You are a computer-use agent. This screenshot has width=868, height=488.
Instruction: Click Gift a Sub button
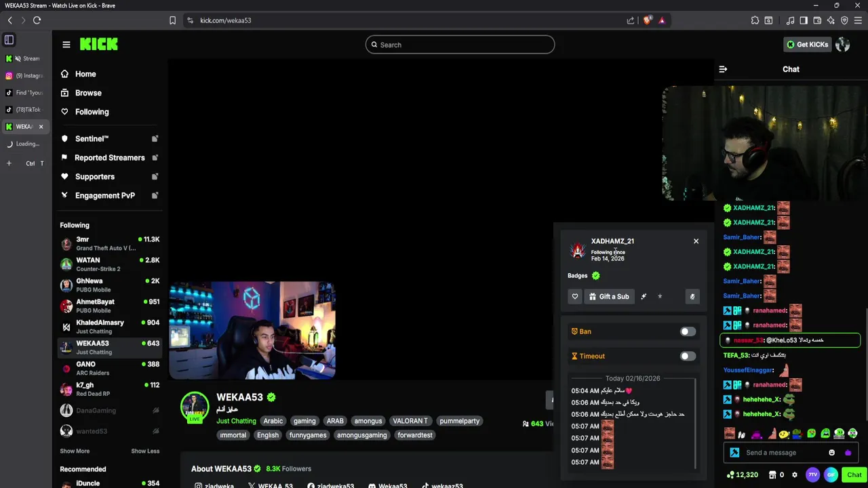(609, 296)
